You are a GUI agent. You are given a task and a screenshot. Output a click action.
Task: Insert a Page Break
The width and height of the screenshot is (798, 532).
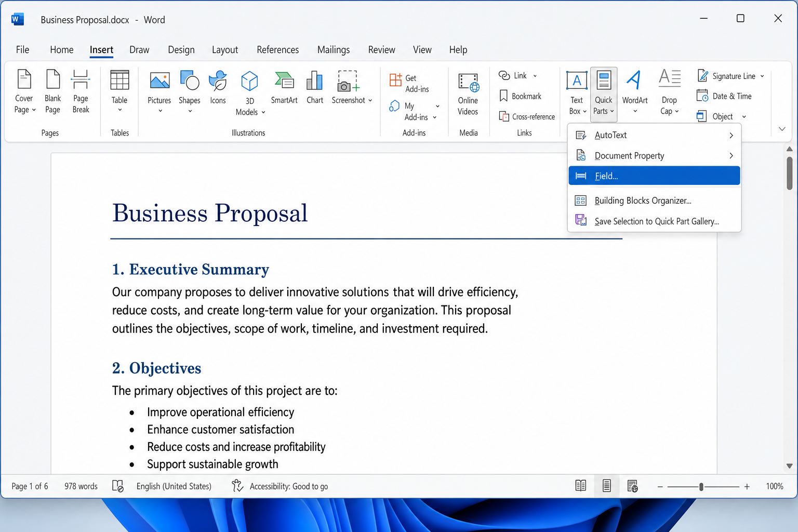pos(81,91)
